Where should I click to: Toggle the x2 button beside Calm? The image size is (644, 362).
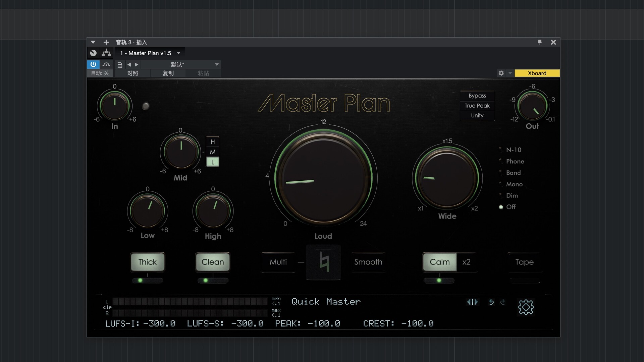tap(466, 262)
